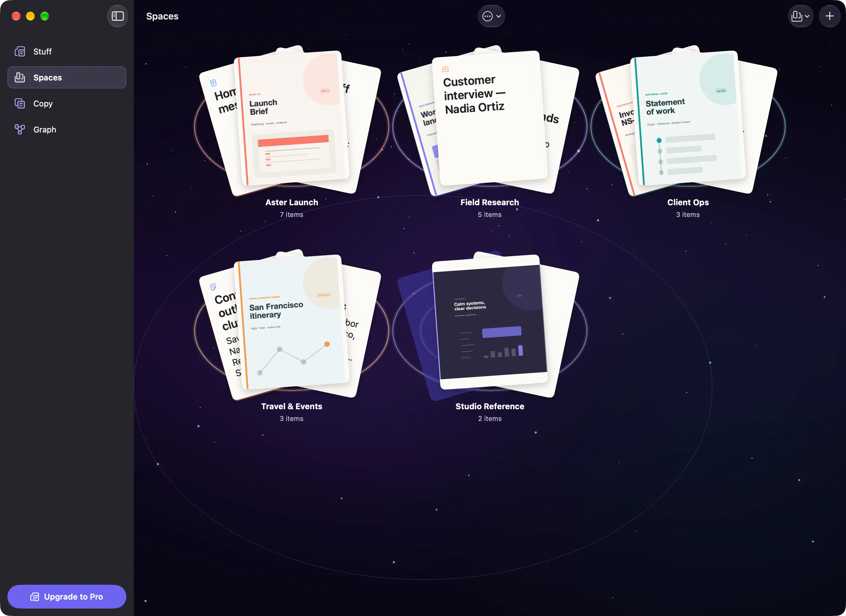
Task: Select Spaces in the sidebar
Action: [x=67, y=78]
